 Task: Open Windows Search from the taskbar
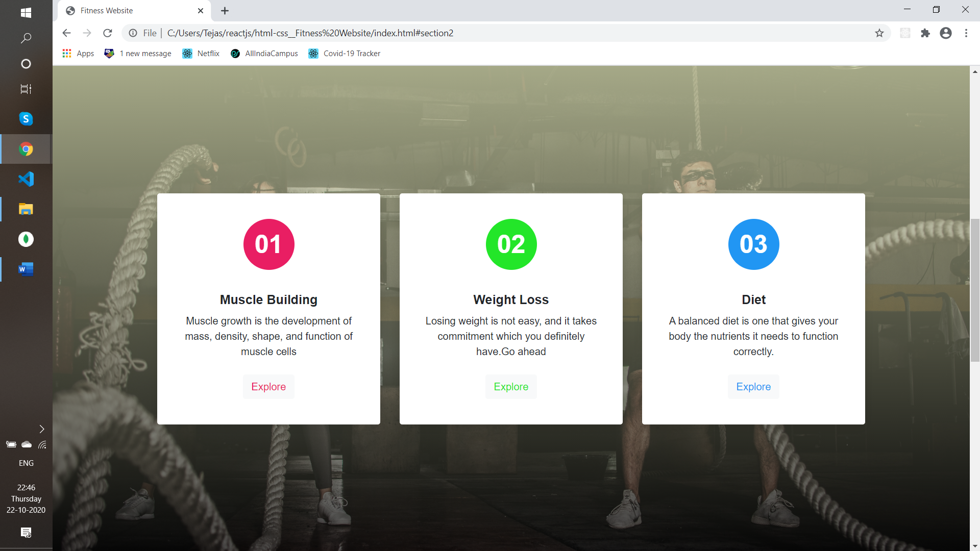(26, 38)
